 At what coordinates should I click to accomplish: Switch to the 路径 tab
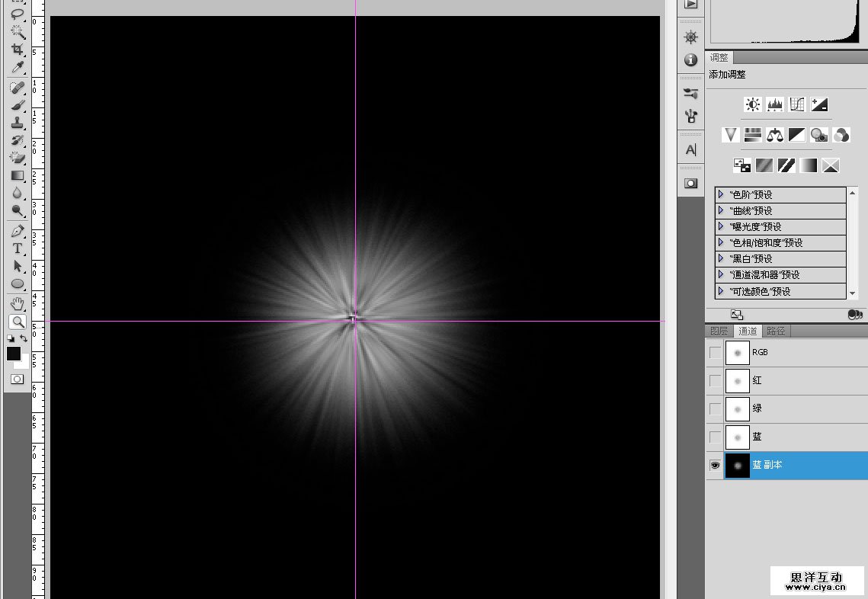(x=776, y=331)
